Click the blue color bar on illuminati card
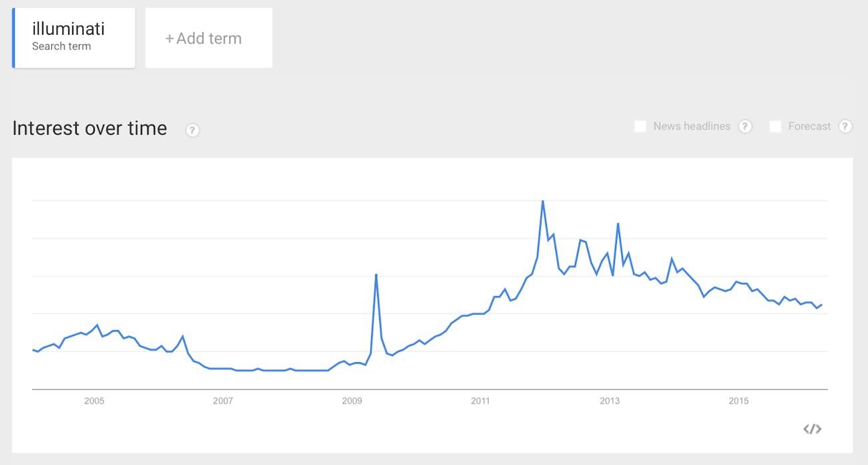The width and height of the screenshot is (868, 465). [13, 38]
